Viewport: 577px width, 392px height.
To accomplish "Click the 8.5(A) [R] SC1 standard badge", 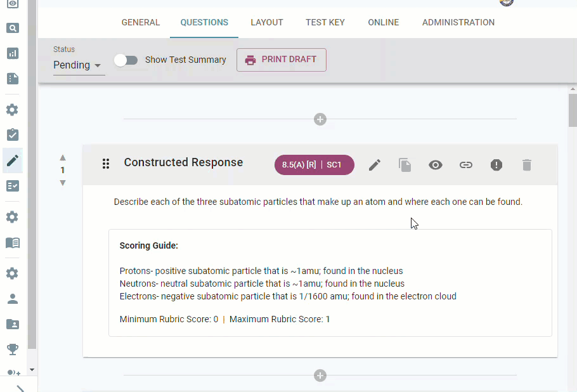I will [314, 165].
